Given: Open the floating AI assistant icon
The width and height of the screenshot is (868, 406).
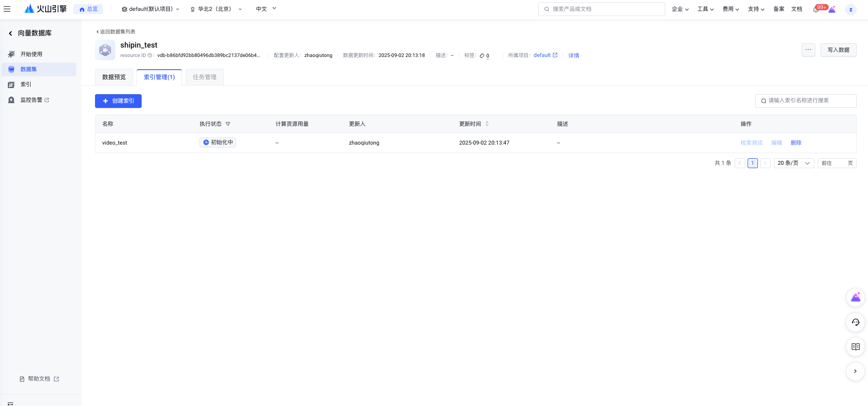Looking at the screenshot, I should 856,297.
